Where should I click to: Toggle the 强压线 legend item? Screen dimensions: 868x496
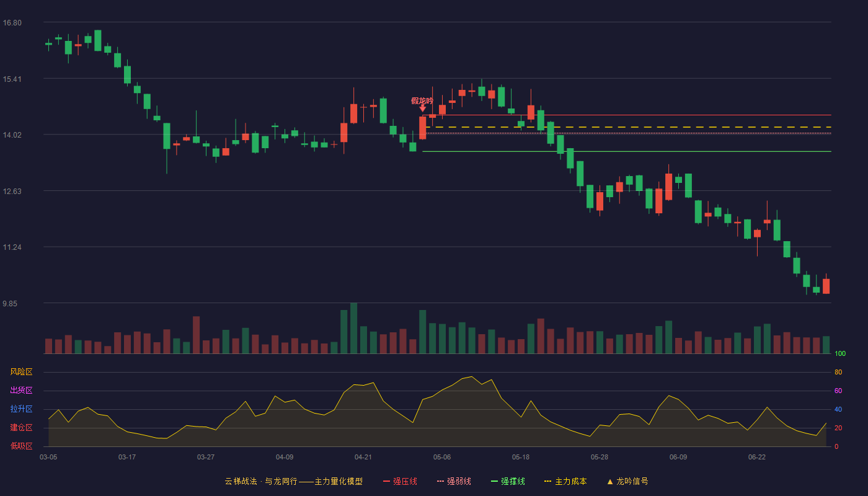pos(400,481)
